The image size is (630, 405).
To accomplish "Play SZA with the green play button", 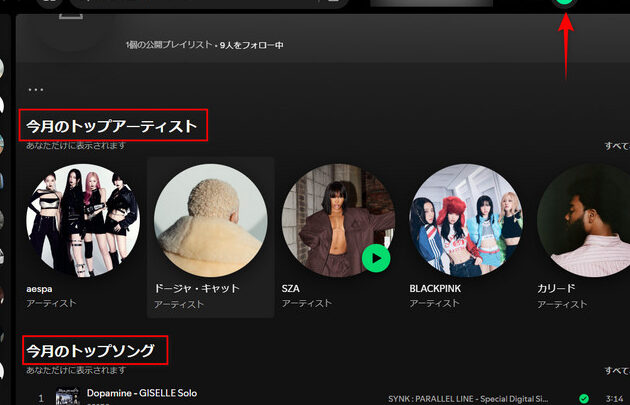I will [x=376, y=258].
